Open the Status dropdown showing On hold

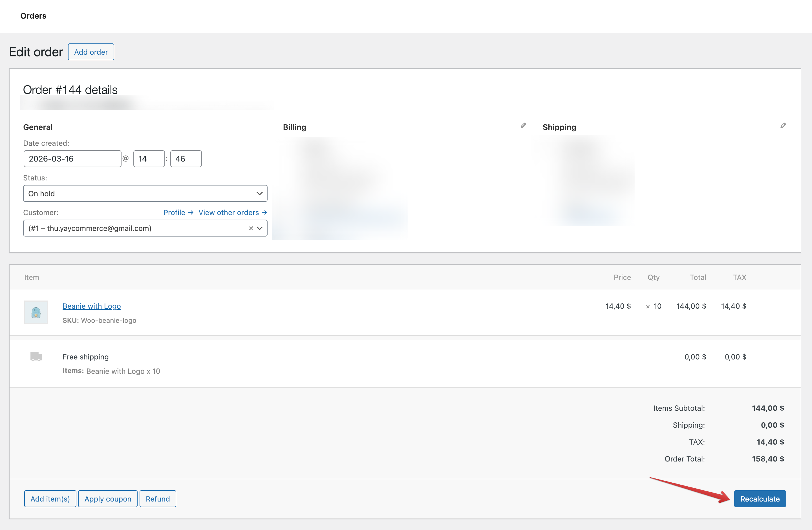(x=145, y=193)
